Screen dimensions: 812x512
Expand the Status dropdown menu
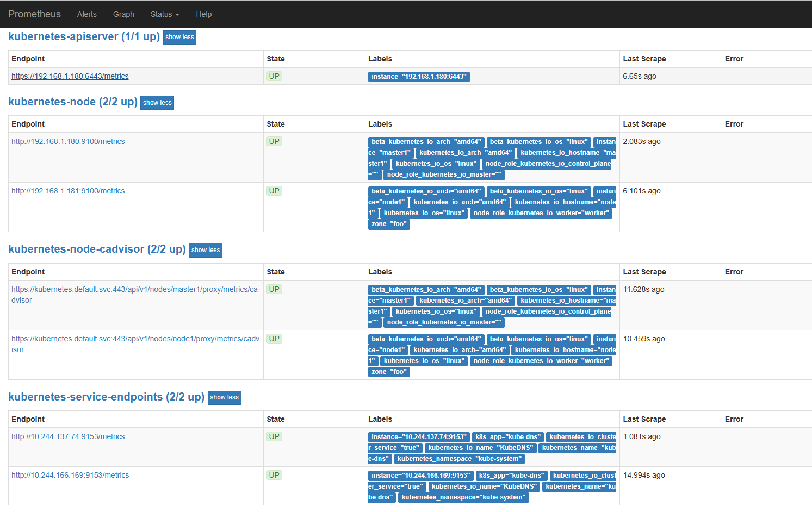[x=165, y=14]
